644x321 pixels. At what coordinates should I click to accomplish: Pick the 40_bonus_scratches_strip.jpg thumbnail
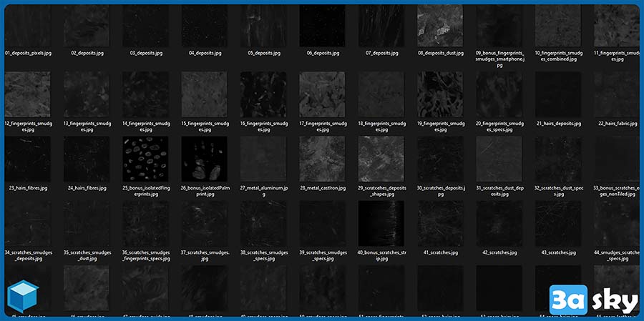click(381, 224)
